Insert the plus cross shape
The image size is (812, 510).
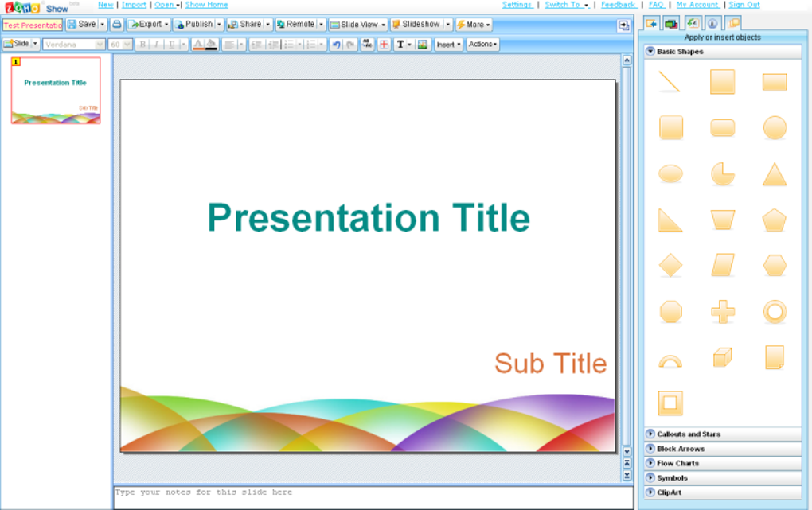tap(722, 312)
